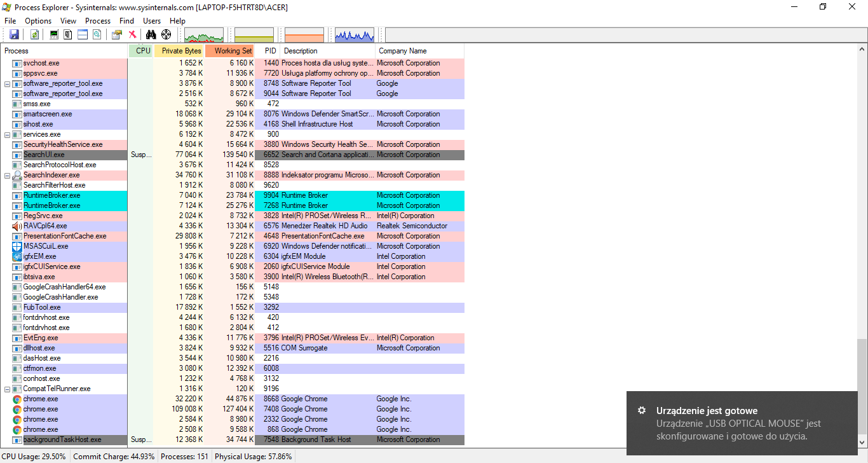Click Chrome icon for PID 868
Viewport: 868px width, 463px height.
[17, 429]
